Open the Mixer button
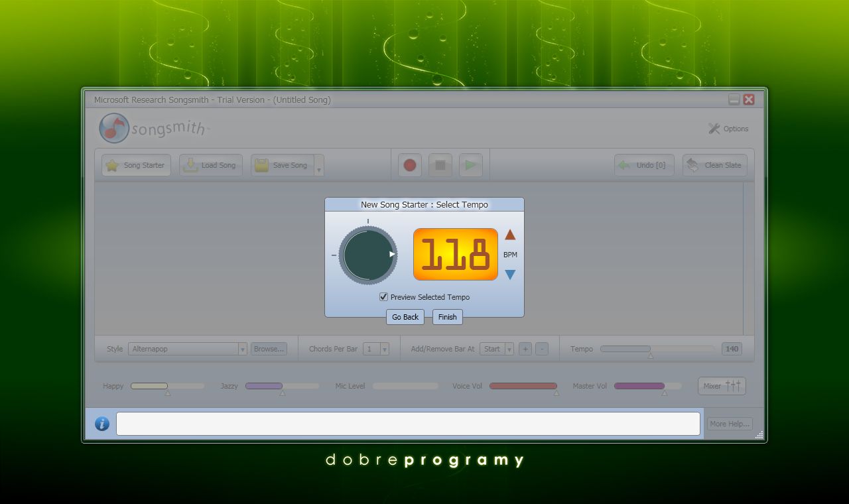Image resolution: width=849 pixels, height=504 pixels. click(x=722, y=385)
